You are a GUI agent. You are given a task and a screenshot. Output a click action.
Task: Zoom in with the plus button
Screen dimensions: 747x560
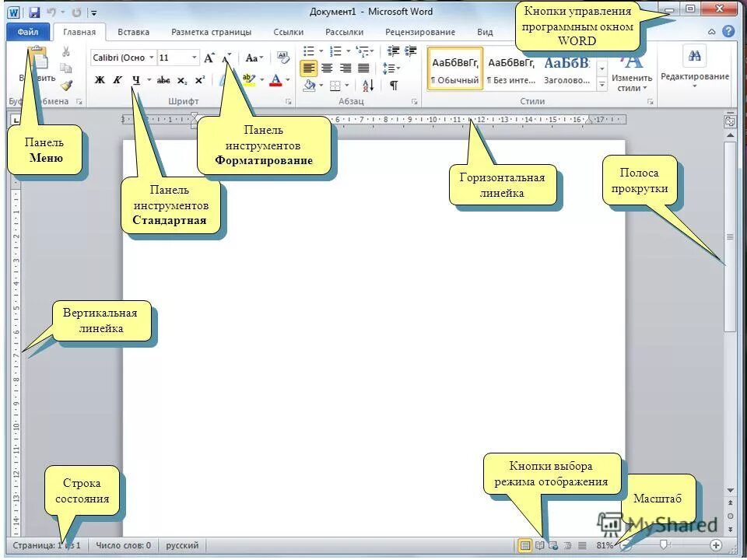[716, 544]
